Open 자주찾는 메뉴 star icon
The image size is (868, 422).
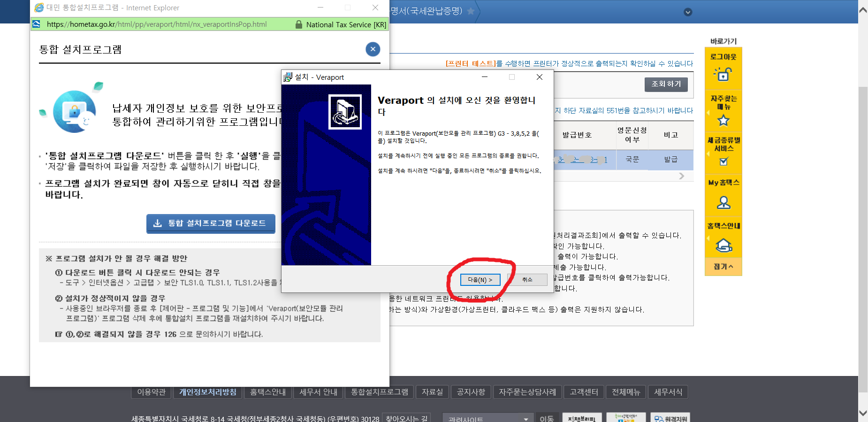[x=723, y=121]
